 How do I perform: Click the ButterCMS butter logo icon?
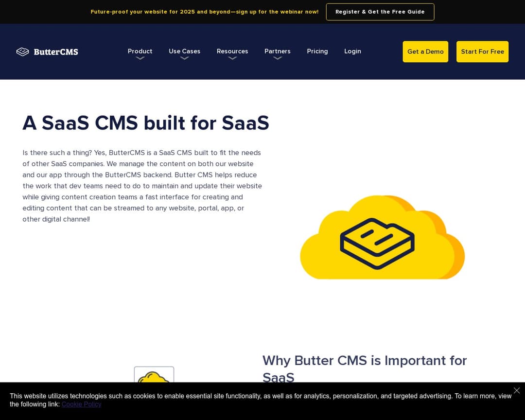(23, 52)
